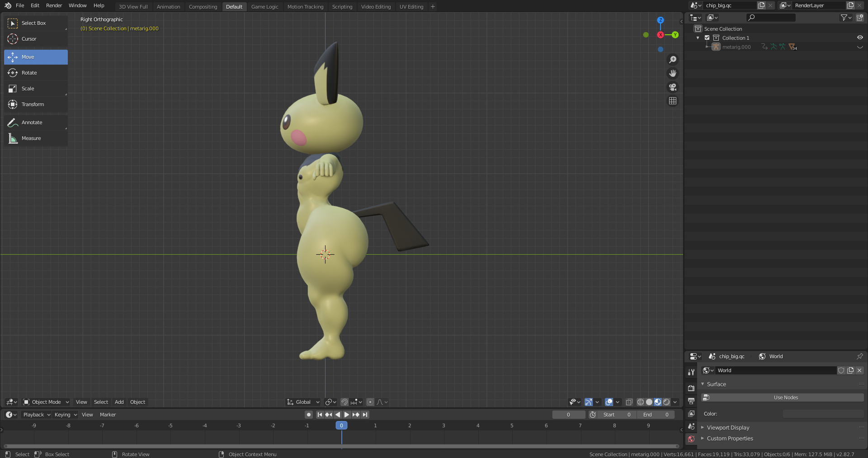This screenshot has height=458, width=868.
Task: Activate the Rotate tool
Action: click(36, 73)
